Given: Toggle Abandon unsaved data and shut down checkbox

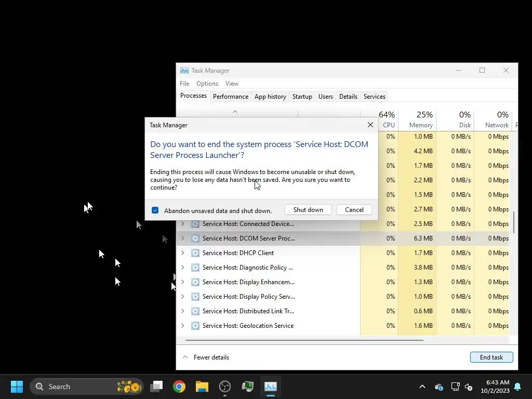Looking at the screenshot, I should pos(155,210).
